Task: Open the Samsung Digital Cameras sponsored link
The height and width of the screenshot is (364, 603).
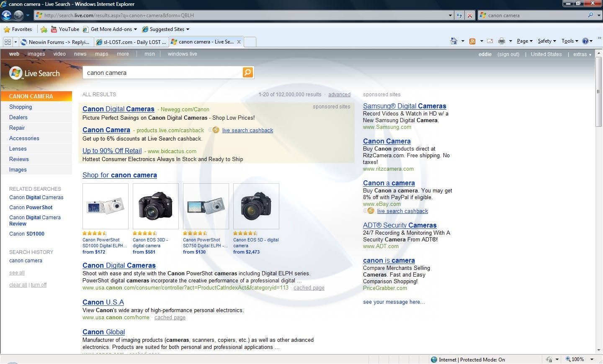Action: (x=405, y=106)
